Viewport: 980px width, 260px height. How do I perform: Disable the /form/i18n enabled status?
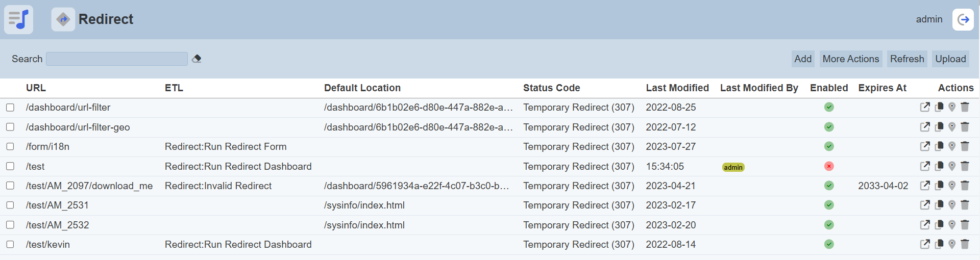pyautogui.click(x=829, y=146)
